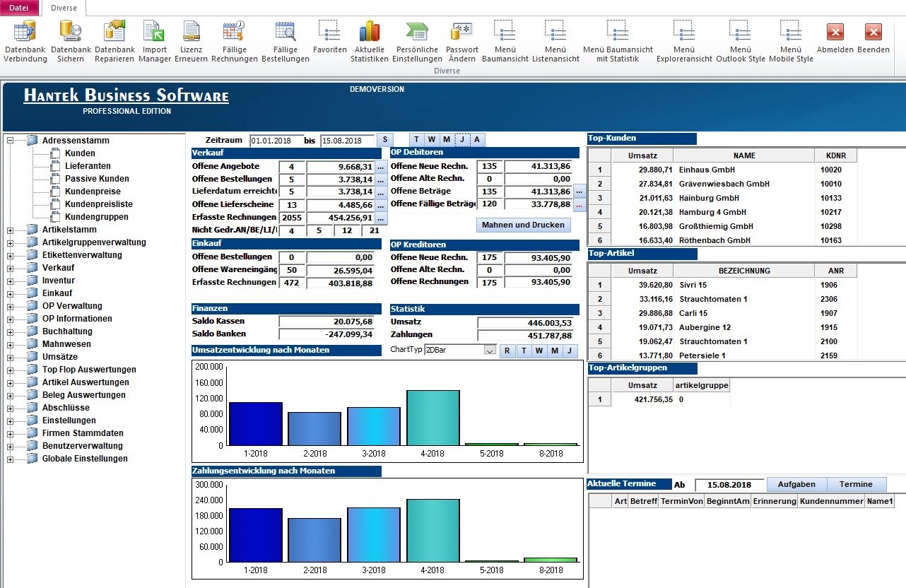Click the BEZEICHNUNG column header
Screen dimensions: 906x588
click(x=744, y=271)
